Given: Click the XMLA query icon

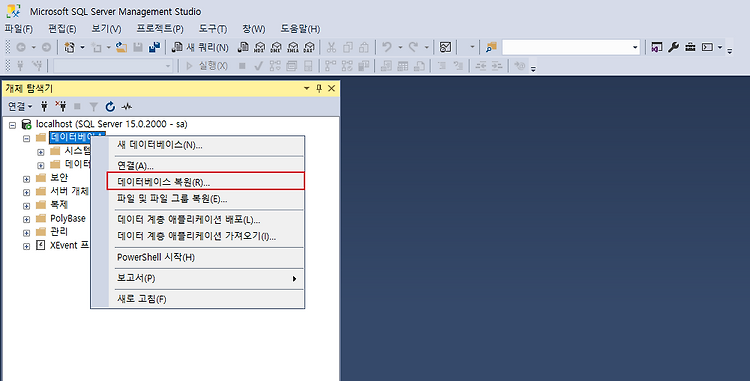Looking at the screenshot, I should [293, 47].
